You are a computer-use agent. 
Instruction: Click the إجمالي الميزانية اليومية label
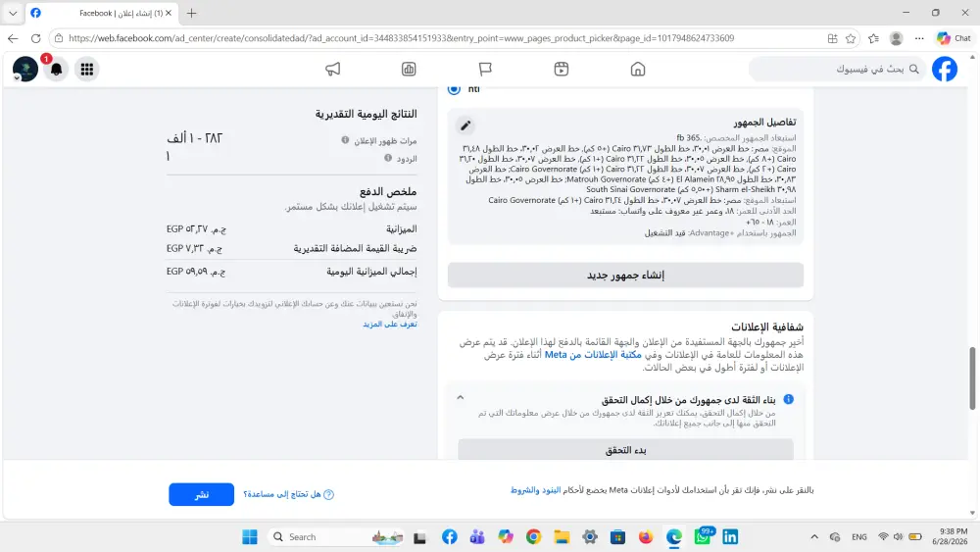371,272
